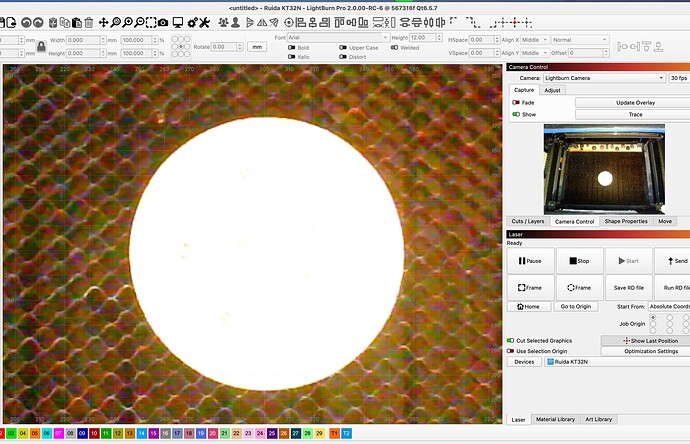Toggle the Fade camera overlay switch
The height and width of the screenshot is (444, 690).
tap(516, 103)
